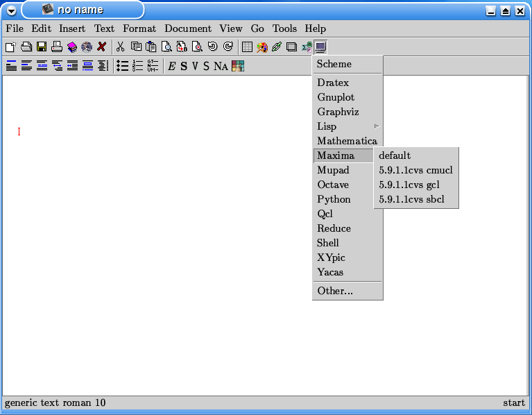The height and width of the screenshot is (415, 532).
Task: Click the right-margin dotted paragraph icon
Action: pyautogui.click(x=103, y=65)
